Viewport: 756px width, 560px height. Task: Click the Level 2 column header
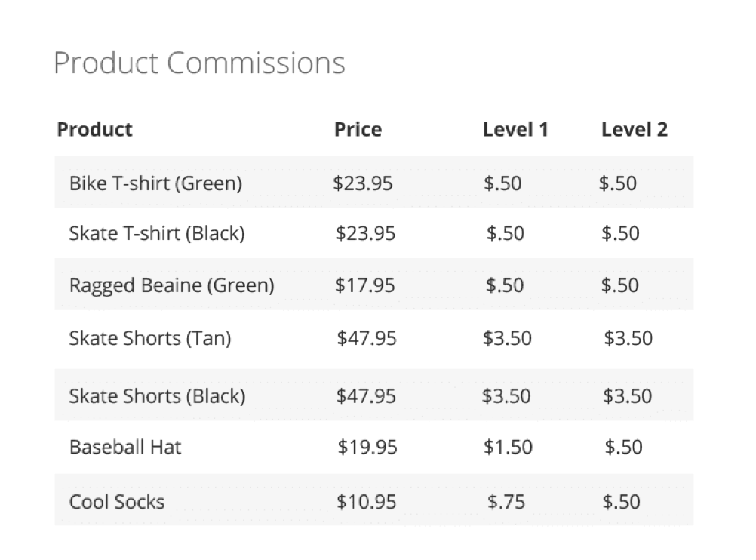click(x=634, y=130)
